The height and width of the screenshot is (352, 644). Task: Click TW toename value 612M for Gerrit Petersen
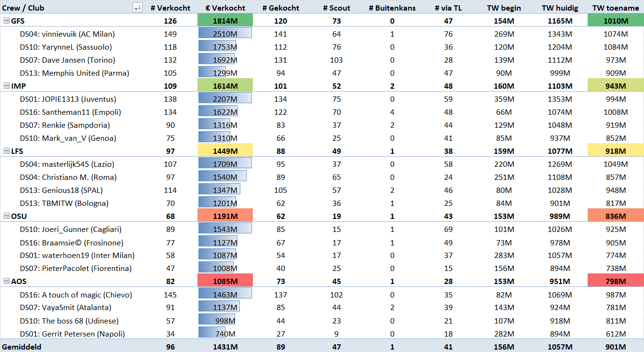(x=616, y=334)
